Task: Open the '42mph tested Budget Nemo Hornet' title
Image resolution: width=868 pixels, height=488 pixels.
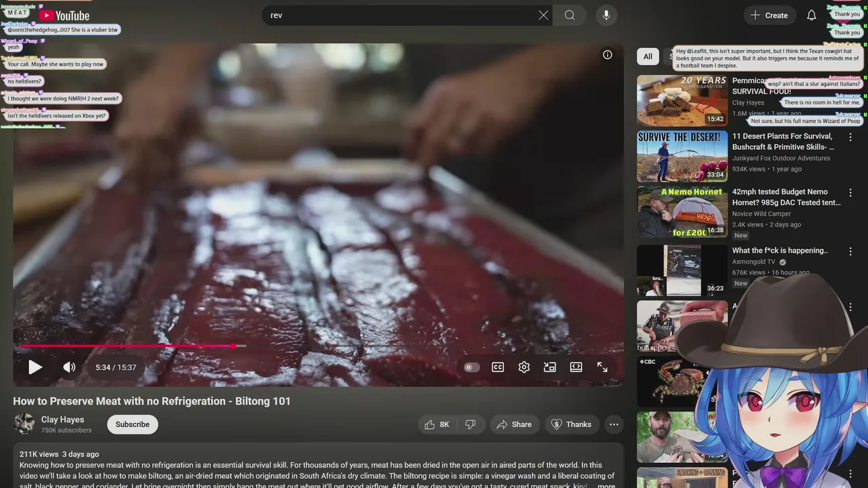Action: click(x=787, y=197)
